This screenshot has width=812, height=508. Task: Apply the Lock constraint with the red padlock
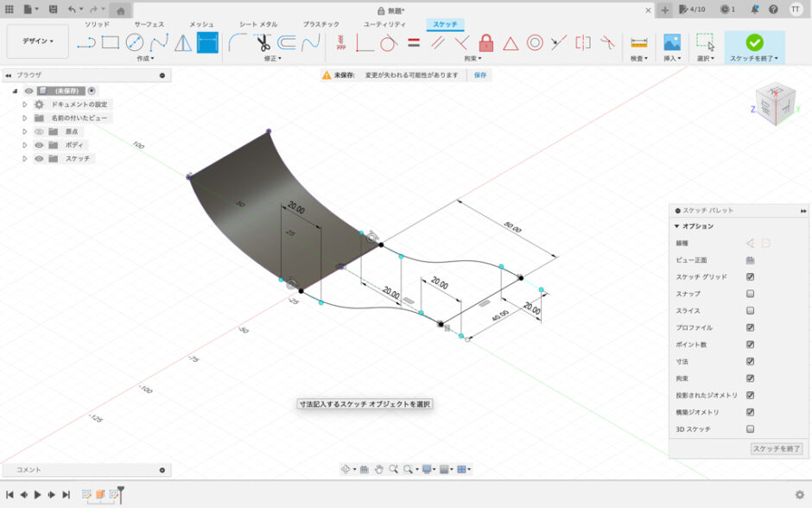486,42
